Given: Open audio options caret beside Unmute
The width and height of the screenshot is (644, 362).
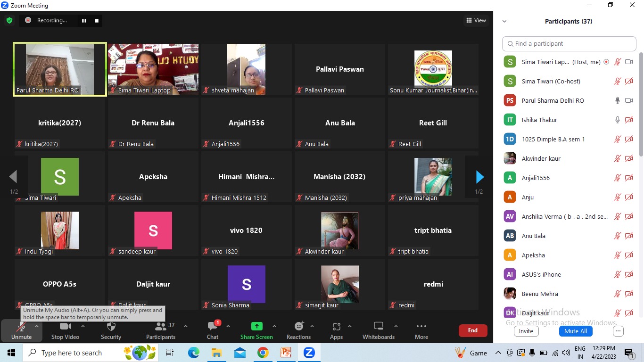Looking at the screenshot, I should pyautogui.click(x=37, y=326).
